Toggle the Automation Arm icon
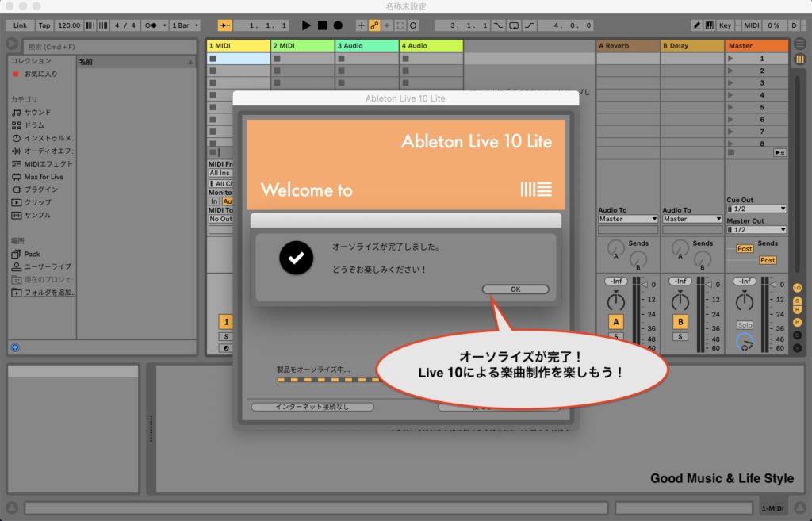Viewport: 812px width, 521px height. 374,25
